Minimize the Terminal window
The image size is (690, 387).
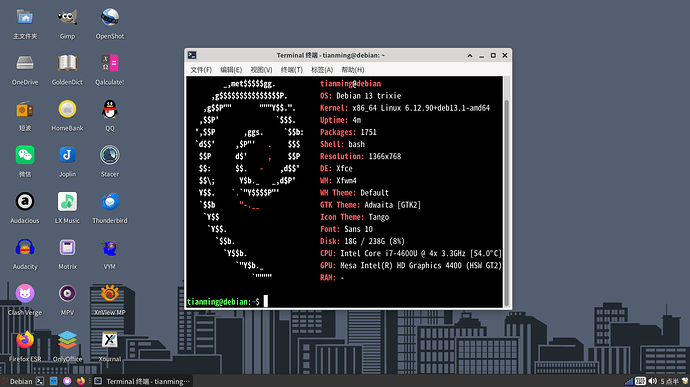(481, 55)
